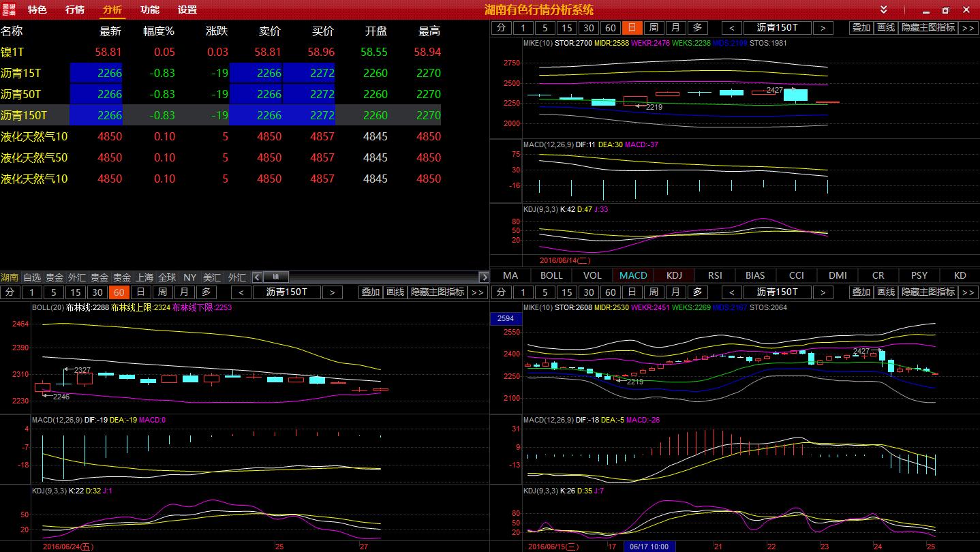
Task: Click the left arrow of the market tabs scrollbar
Action: [257, 277]
